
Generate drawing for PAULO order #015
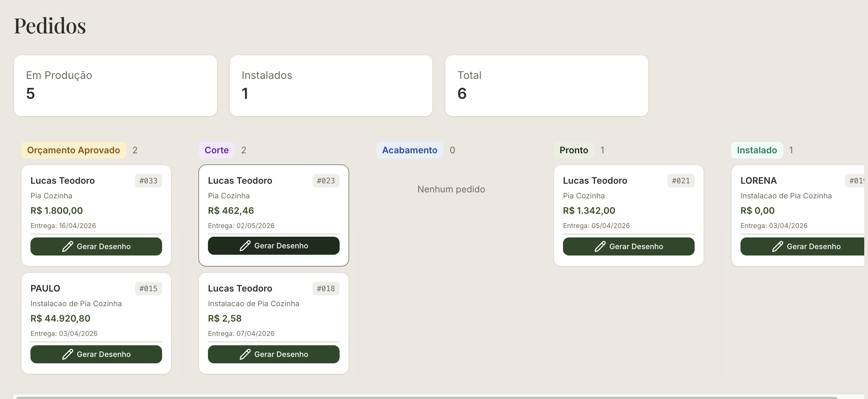point(96,354)
